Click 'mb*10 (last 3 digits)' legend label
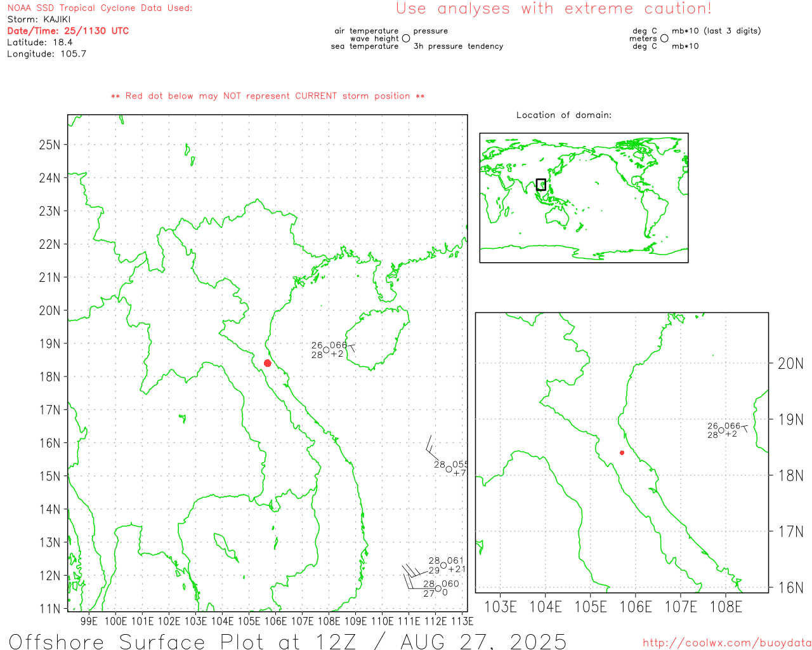The height and width of the screenshot is (650, 812). pyautogui.click(x=716, y=30)
